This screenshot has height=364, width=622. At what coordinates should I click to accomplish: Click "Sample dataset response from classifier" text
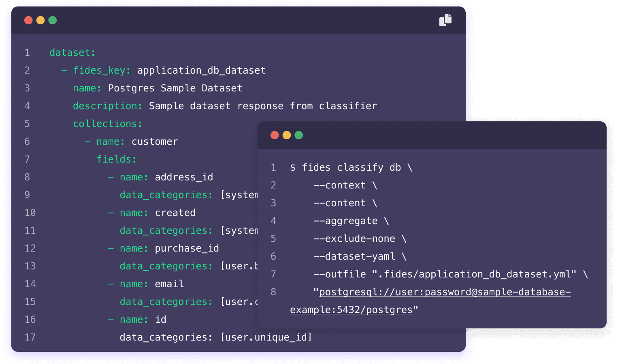coord(263,106)
